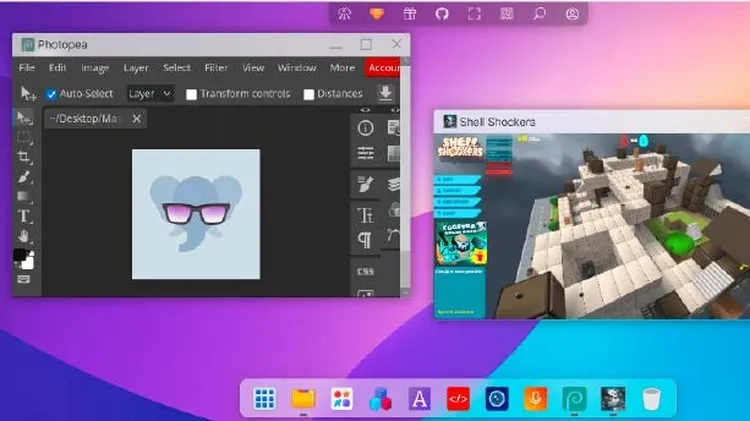Click the red Account button
This screenshot has width=750, height=421.
pyautogui.click(x=384, y=68)
